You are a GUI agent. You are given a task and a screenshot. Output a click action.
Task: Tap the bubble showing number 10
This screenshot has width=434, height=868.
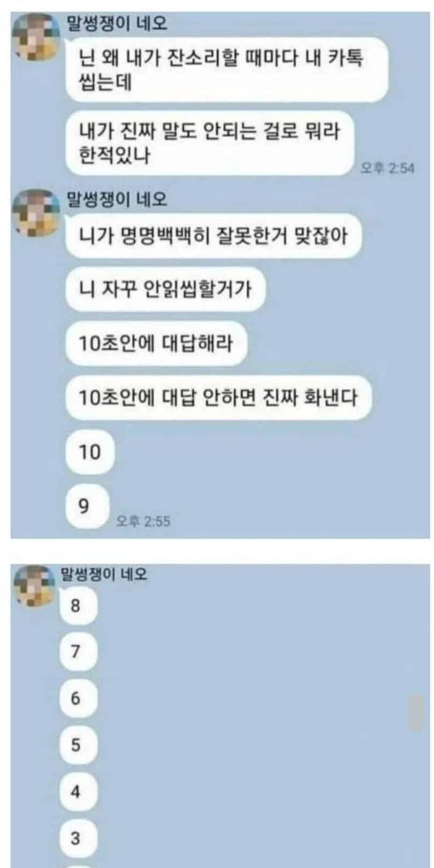[x=90, y=452]
